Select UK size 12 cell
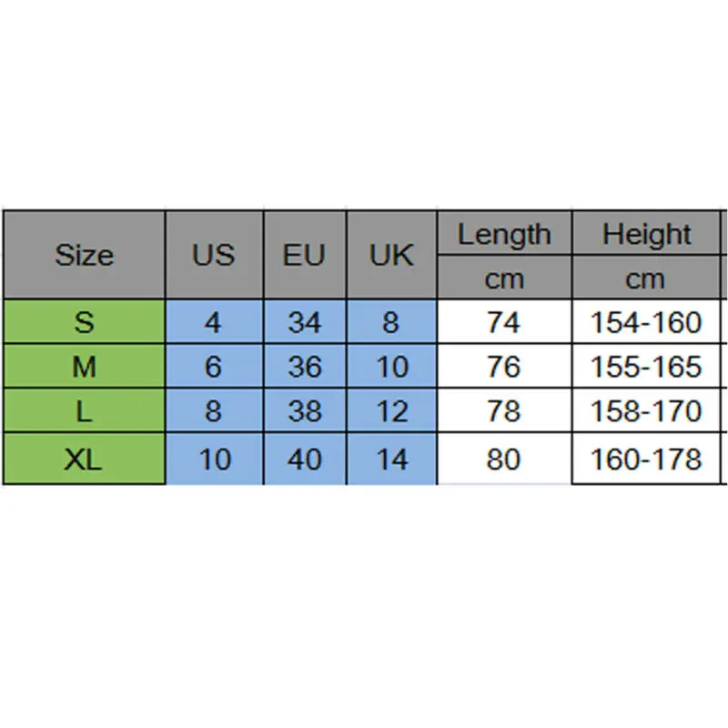The height and width of the screenshot is (728, 728). pos(391,411)
